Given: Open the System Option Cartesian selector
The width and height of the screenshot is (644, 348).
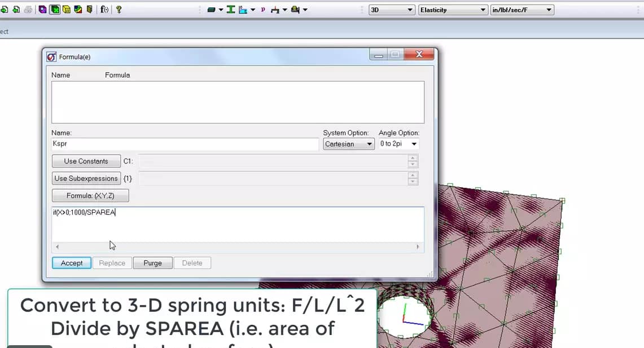Looking at the screenshot, I should (348, 144).
